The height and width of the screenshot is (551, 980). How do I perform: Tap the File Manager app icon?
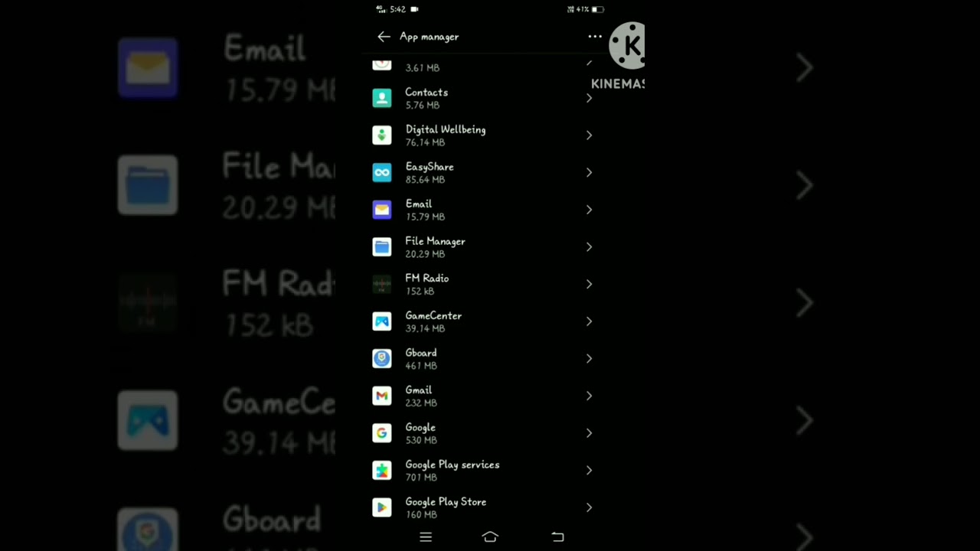pos(381,247)
